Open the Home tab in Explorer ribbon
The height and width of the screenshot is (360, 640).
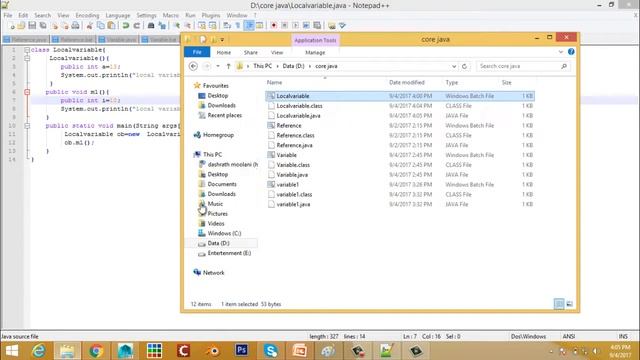click(x=224, y=53)
